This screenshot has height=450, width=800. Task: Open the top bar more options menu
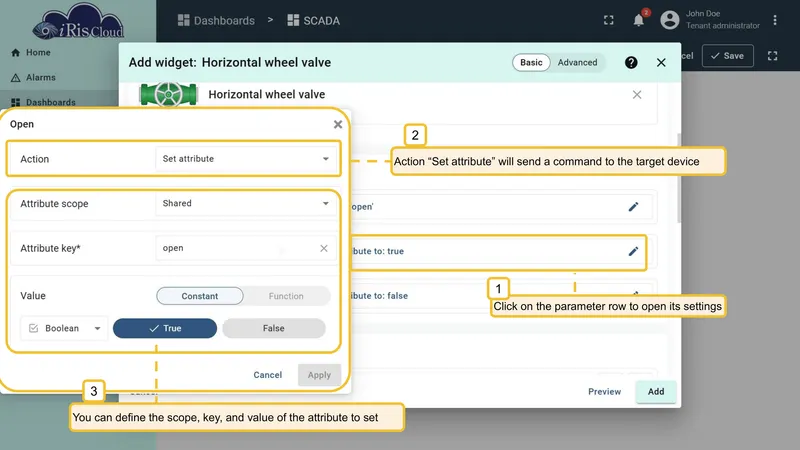[774, 20]
